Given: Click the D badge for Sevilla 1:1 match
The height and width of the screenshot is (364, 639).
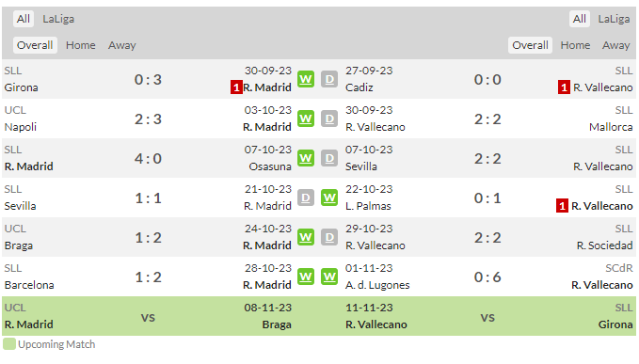Looking at the screenshot, I should coord(306,198).
